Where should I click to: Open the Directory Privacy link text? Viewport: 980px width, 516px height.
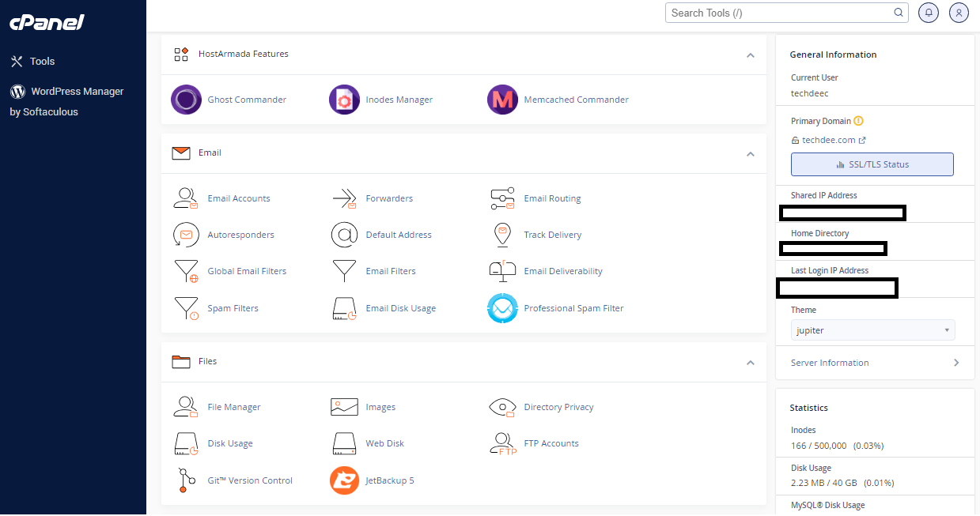pos(559,407)
